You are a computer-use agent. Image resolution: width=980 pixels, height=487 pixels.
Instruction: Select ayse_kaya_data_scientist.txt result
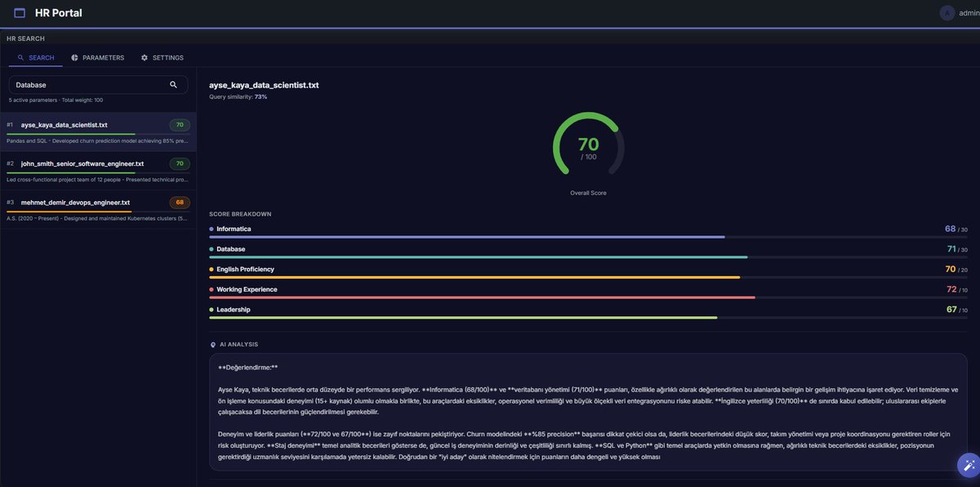point(98,132)
